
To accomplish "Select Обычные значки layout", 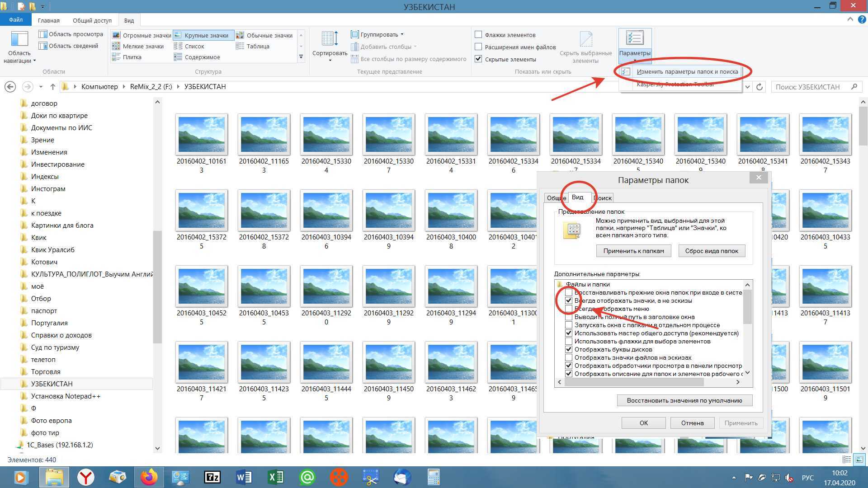I will tap(264, 35).
